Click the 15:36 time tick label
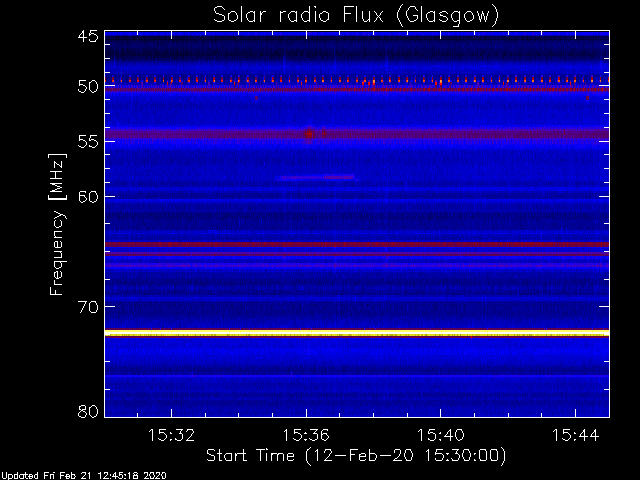The width and height of the screenshot is (640, 480). coord(306,435)
